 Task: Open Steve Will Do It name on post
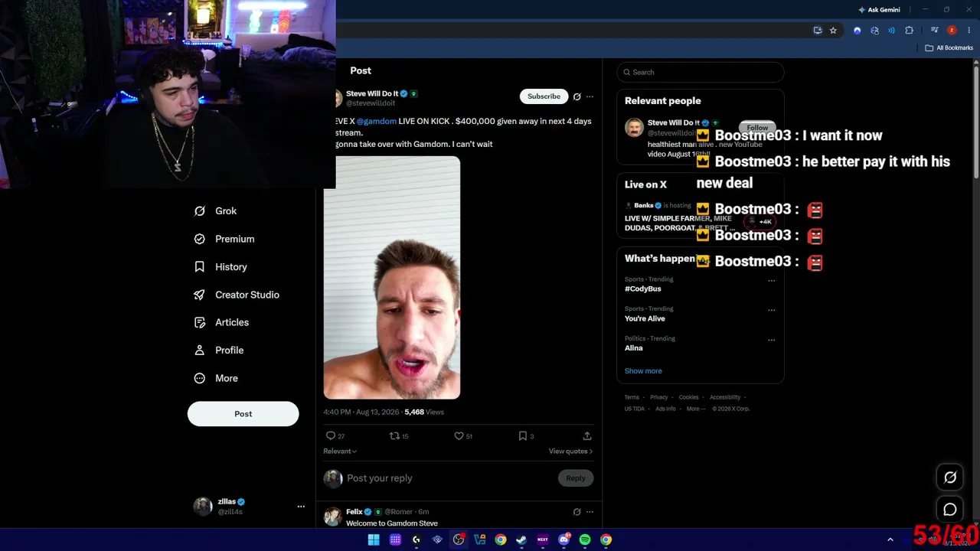372,94
